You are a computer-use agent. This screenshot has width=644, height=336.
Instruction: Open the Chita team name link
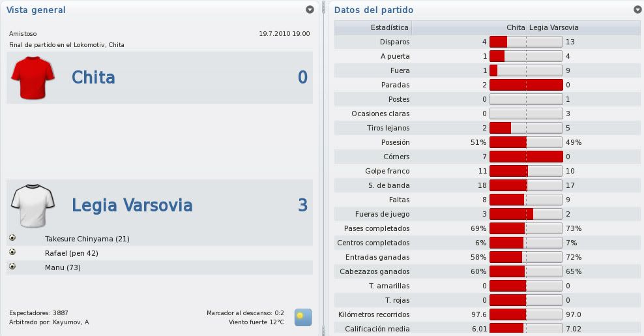click(93, 78)
